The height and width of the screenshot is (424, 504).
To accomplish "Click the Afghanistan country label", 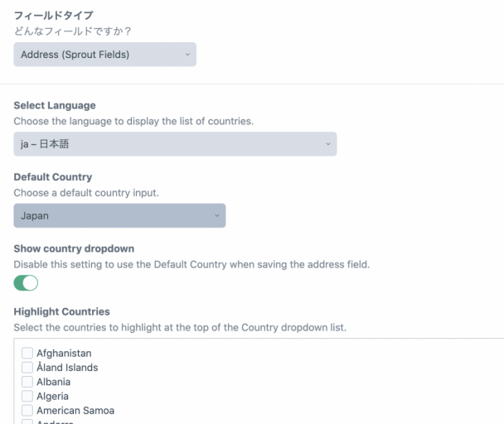I will coord(64,354).
